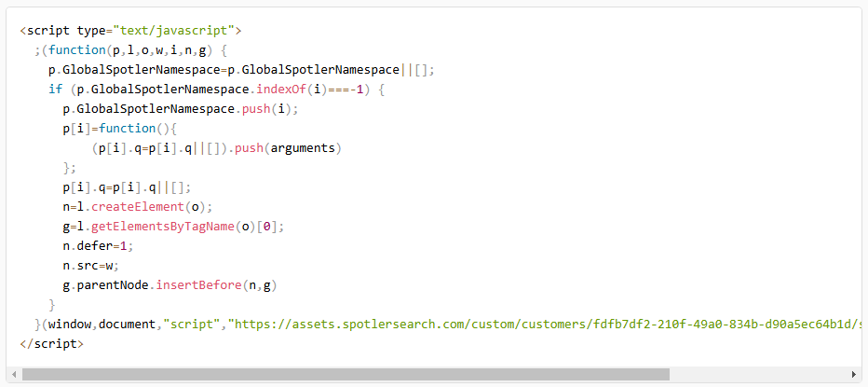Click the horizontal scrollbar thumb
Image resolution: width=868 pixels, height=387 pixels.
point(346,374)
